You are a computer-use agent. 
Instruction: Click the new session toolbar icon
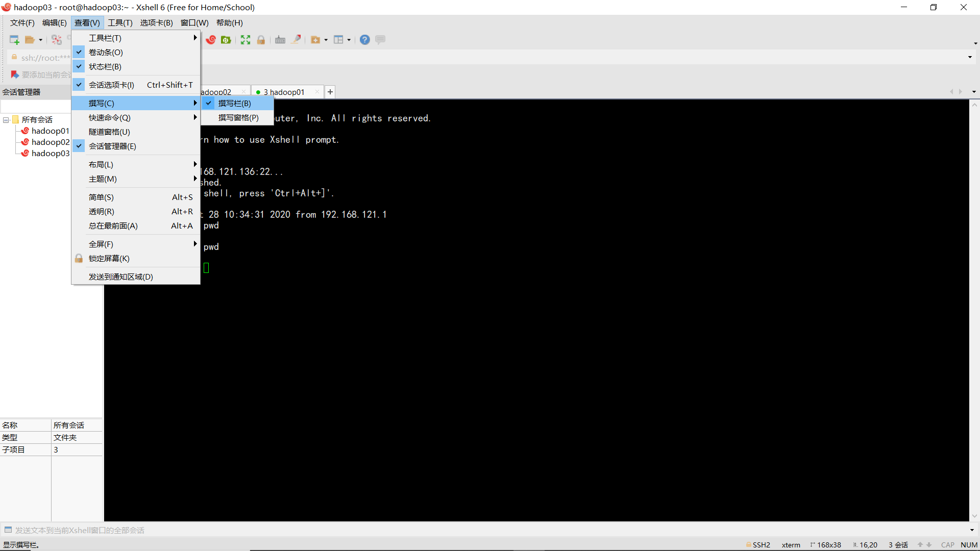(x=14, y=40)
